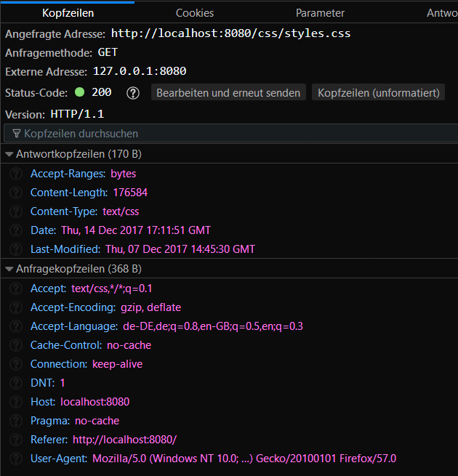Open help icon beside Accept-Ranges header

[16, 174]
